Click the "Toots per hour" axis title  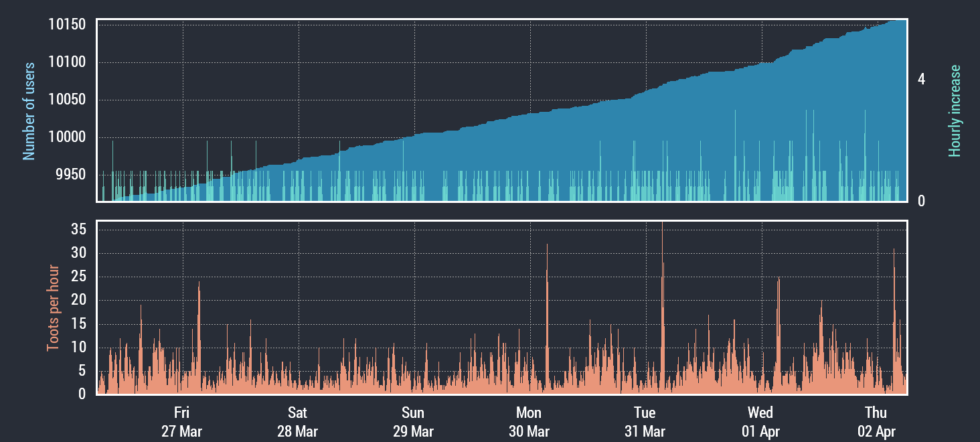53,308
